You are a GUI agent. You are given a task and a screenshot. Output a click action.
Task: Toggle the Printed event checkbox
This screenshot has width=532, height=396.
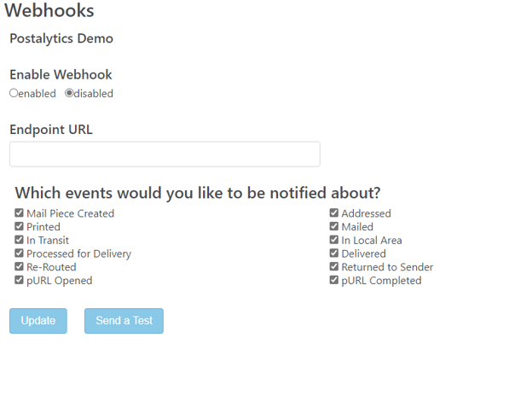(x=19, y=226)
